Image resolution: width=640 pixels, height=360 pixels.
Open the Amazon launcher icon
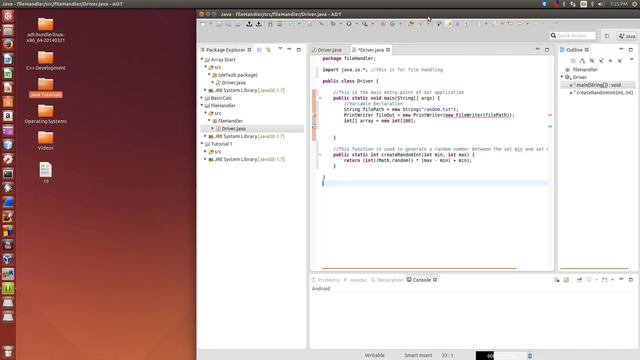click(x=8, y=116)
